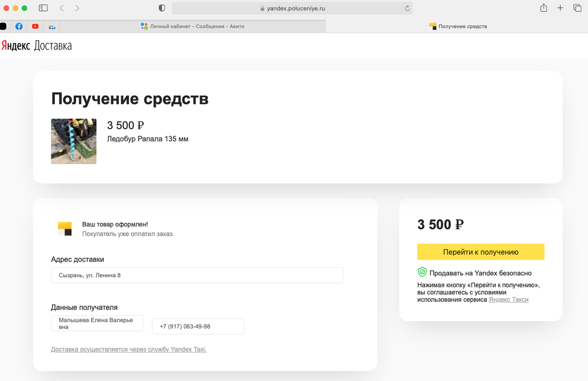This screenshot has width=588, height=381.
Task: Click the 3 500 ₽ price beside the thumbnail
Action: (125, 126)
